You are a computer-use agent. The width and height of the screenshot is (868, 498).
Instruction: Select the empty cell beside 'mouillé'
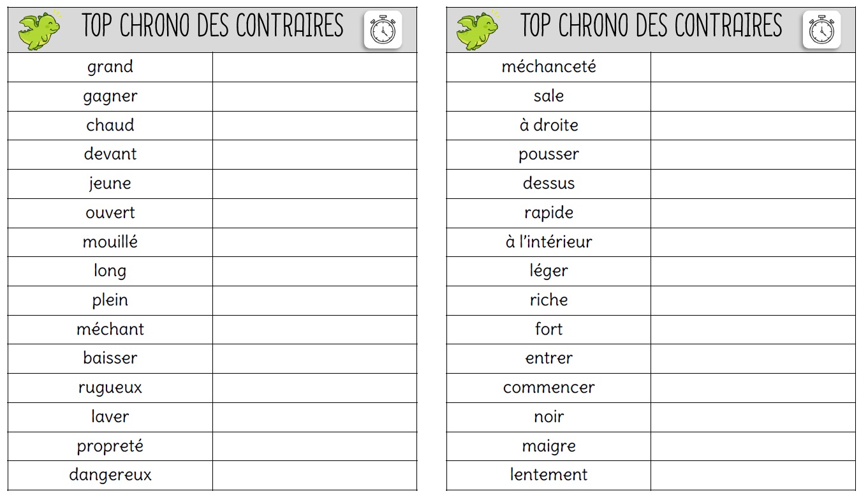pyautogui.click(x=314, y=242)
